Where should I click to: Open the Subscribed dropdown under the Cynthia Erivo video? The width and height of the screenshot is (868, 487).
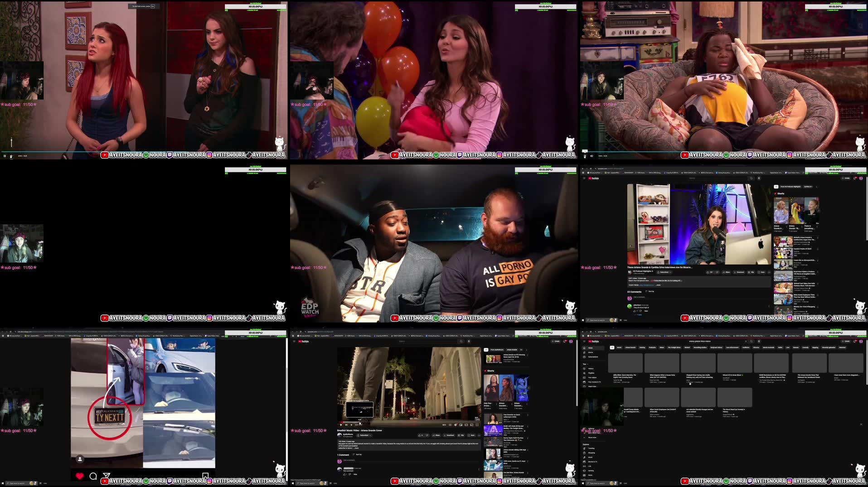point(664,272)
